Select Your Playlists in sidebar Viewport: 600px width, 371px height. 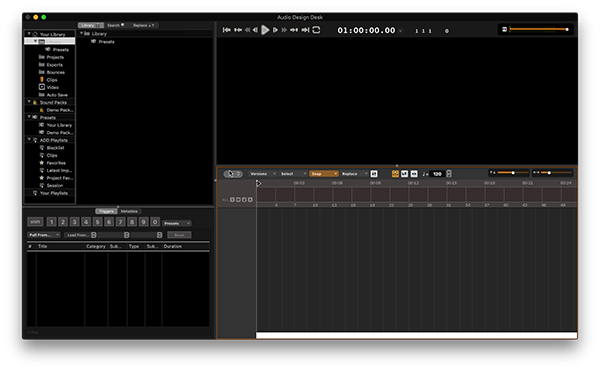(54, 193)
